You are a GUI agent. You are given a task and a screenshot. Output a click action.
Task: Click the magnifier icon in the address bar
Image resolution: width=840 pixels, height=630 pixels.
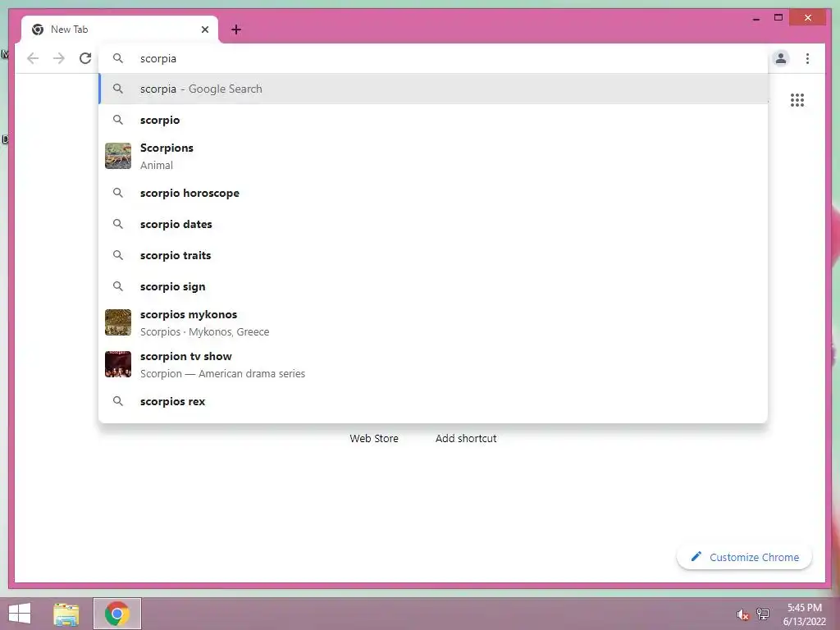coord(118,58)
